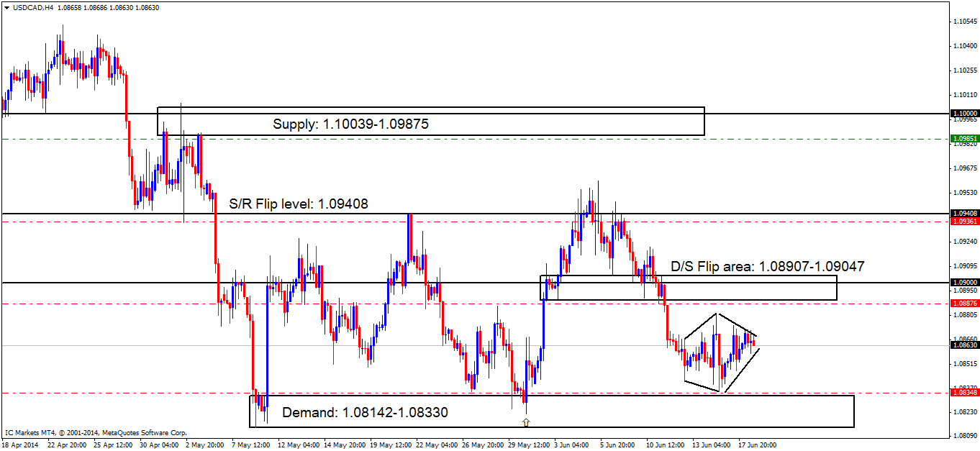This screenshot has width=980, height=451.
Task: Select the 'Demand: 1.08142-1.08330' label
Action: (x=365, y=413)
